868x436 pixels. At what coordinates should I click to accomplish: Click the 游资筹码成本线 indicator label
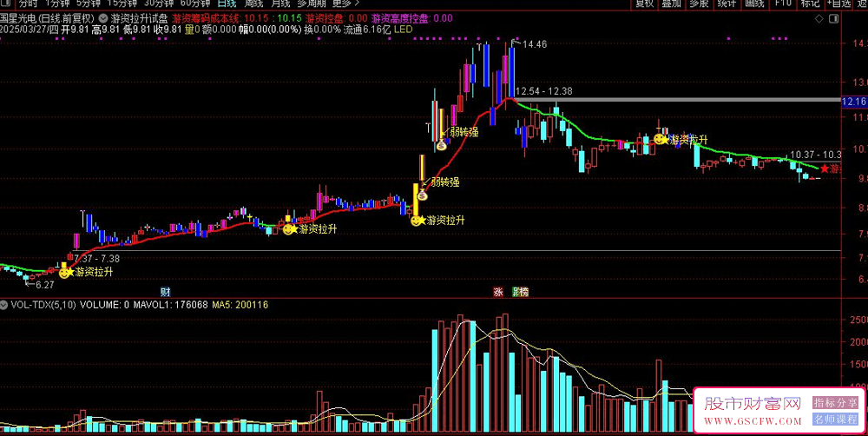tap(205, 18)
